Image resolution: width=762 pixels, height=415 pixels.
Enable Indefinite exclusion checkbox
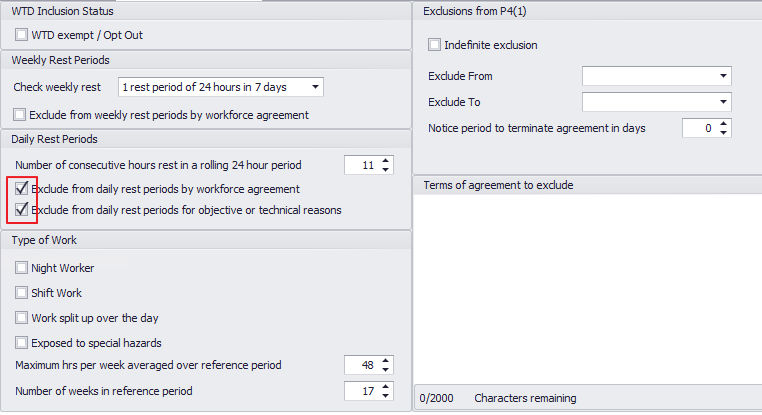pyautogui.click(x=434, y=45)
